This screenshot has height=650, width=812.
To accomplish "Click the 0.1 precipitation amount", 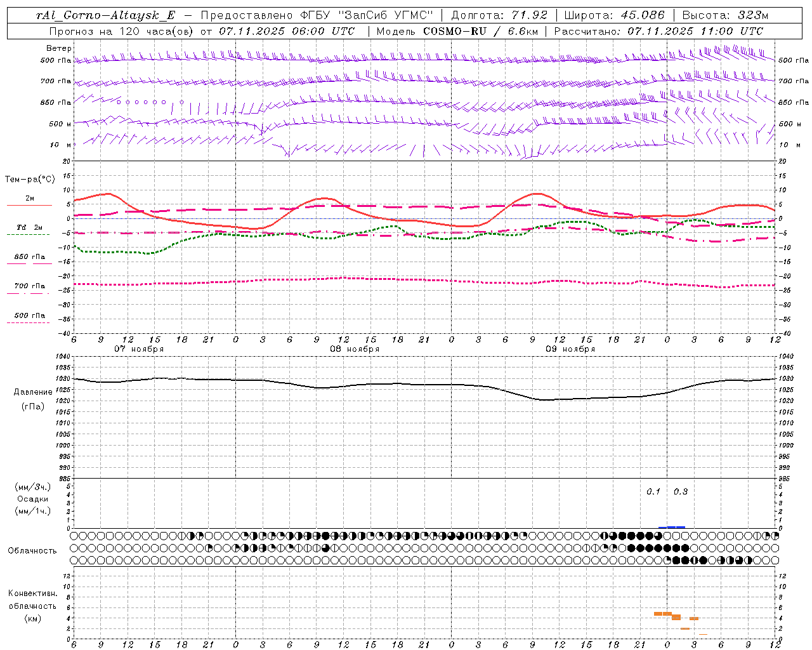I will 653,492.
